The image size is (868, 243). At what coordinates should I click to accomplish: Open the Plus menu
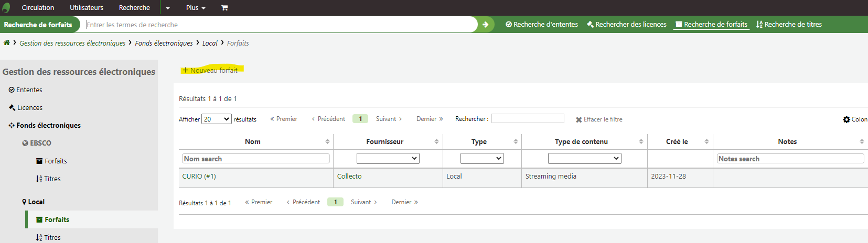tap(196, 8)
